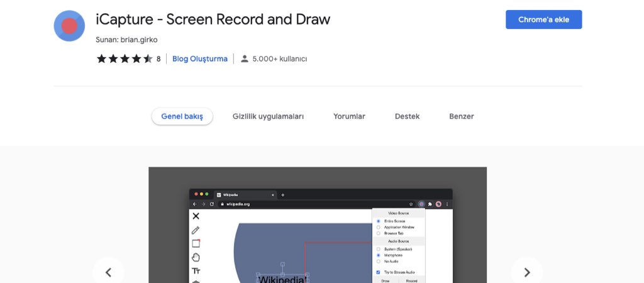Click the back arrow in screenshot browser
This screenshot has width=644, height=283.
pos(195,204)
